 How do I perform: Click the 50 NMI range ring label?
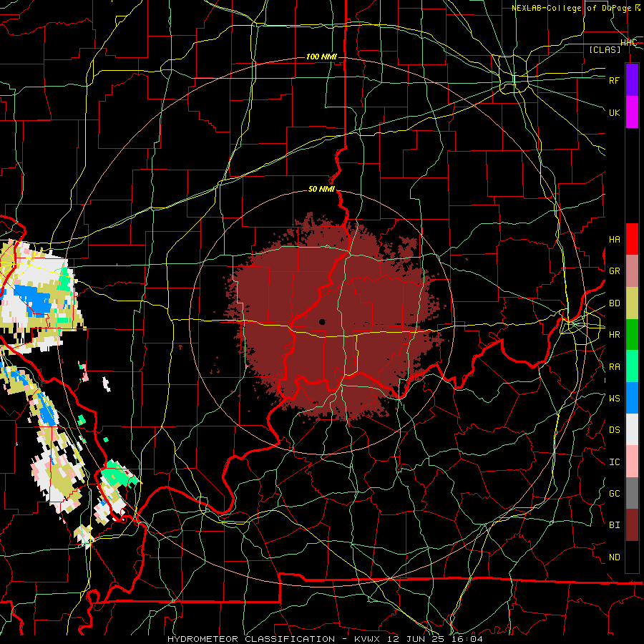pyautogui.click(x=321, y=189)
